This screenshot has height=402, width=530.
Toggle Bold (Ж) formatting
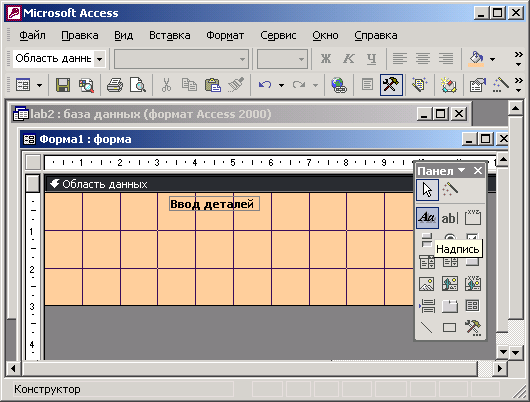(x=326, y=59)
